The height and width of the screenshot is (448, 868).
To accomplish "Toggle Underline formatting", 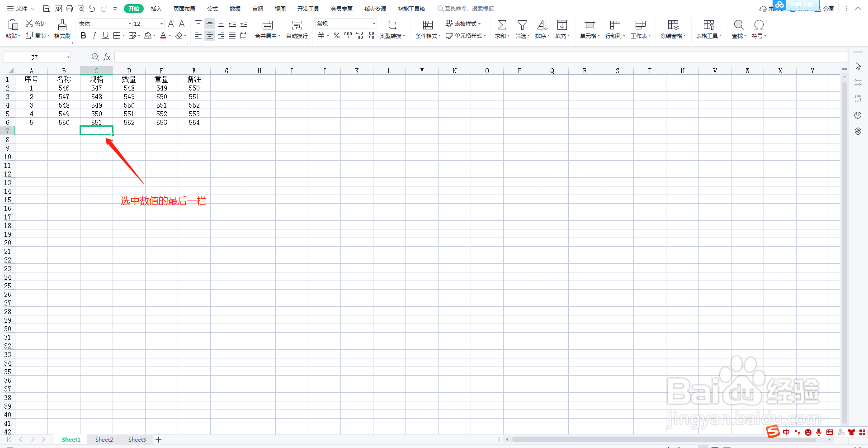I will point(105,35).
